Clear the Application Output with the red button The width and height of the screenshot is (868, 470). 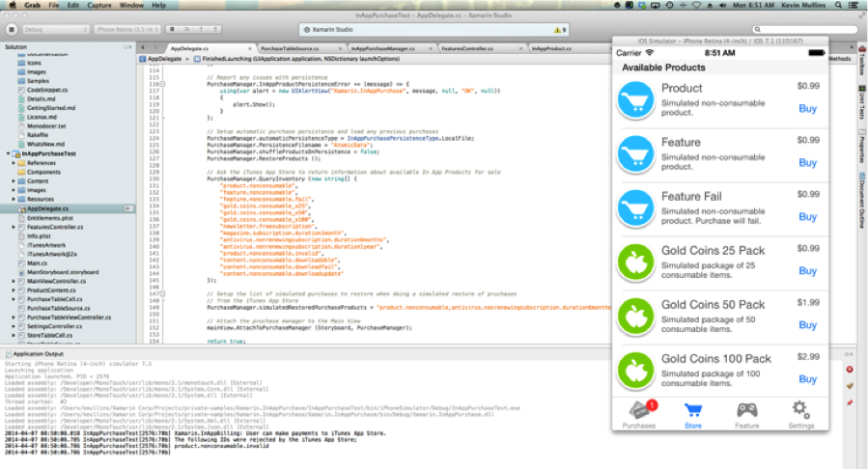coord(850,370)
